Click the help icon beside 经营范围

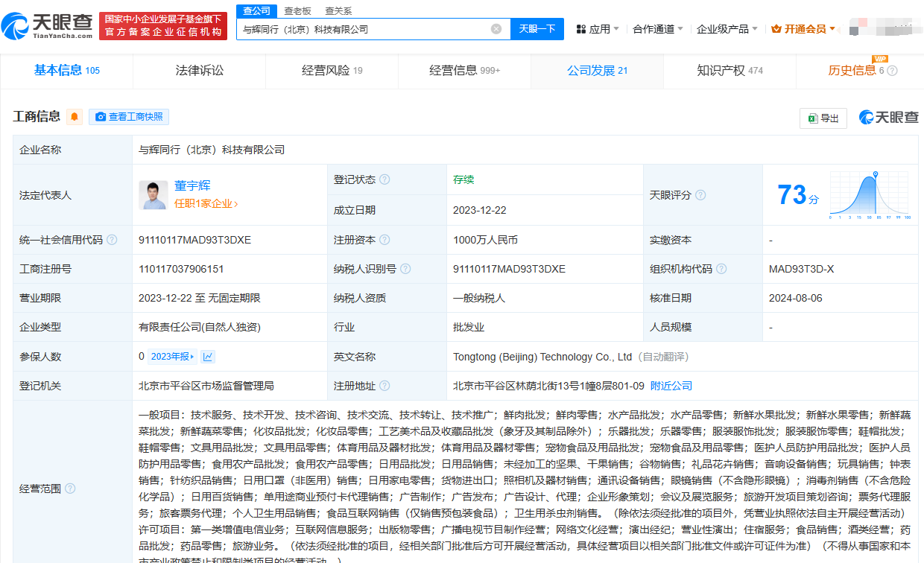[70, 489]
